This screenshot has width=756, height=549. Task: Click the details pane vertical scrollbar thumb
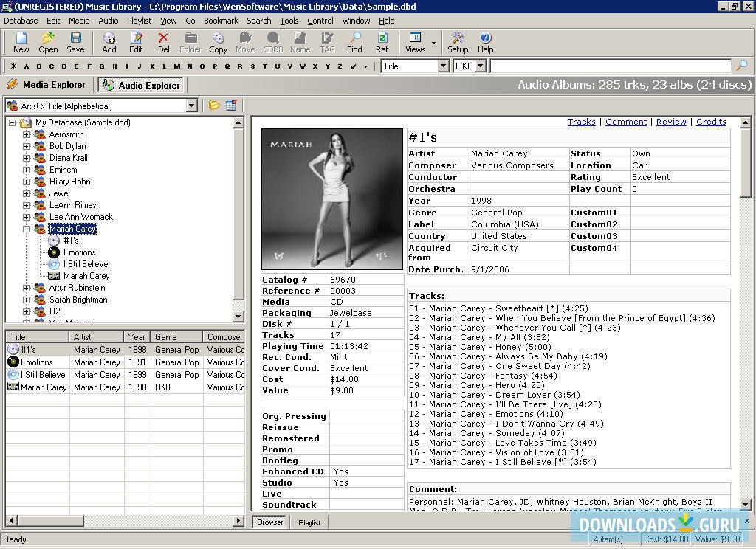746,162
